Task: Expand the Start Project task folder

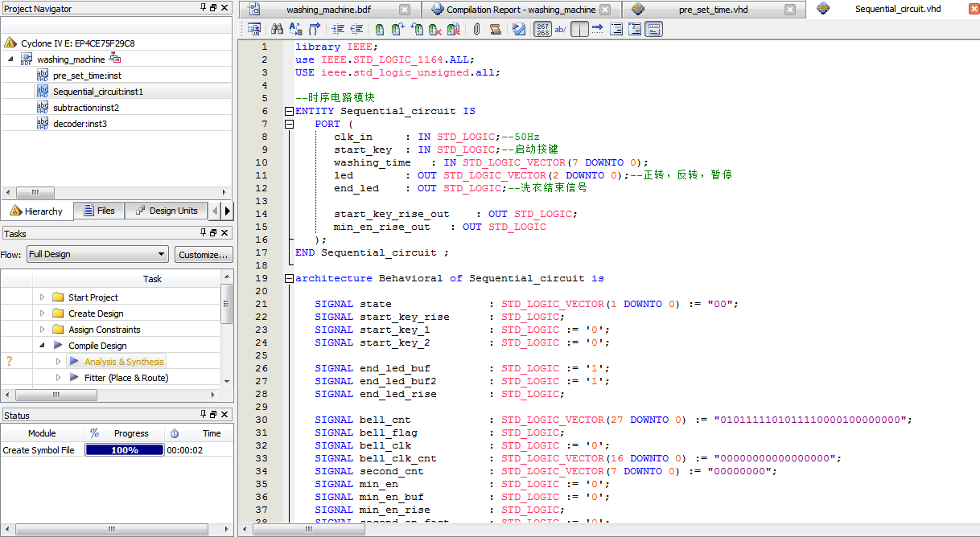Action: point(43,297)
